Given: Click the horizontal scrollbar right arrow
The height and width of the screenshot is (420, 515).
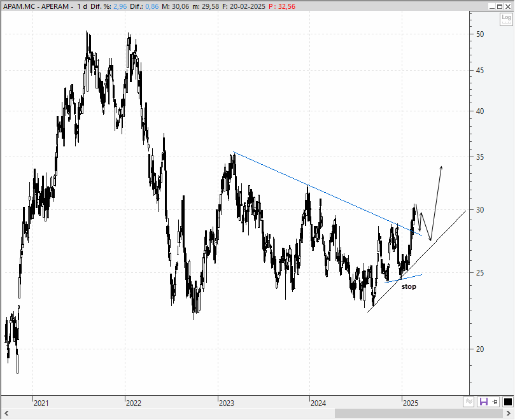Looking at the screenshot, I should tap(509, 414).
